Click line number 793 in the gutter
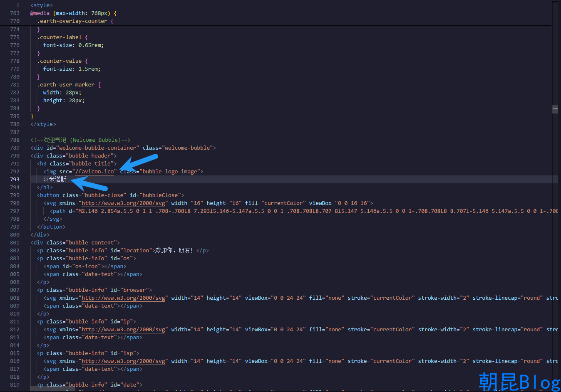Screen dimensions: 561x392 pyautogui.click(x=15, y=179)
